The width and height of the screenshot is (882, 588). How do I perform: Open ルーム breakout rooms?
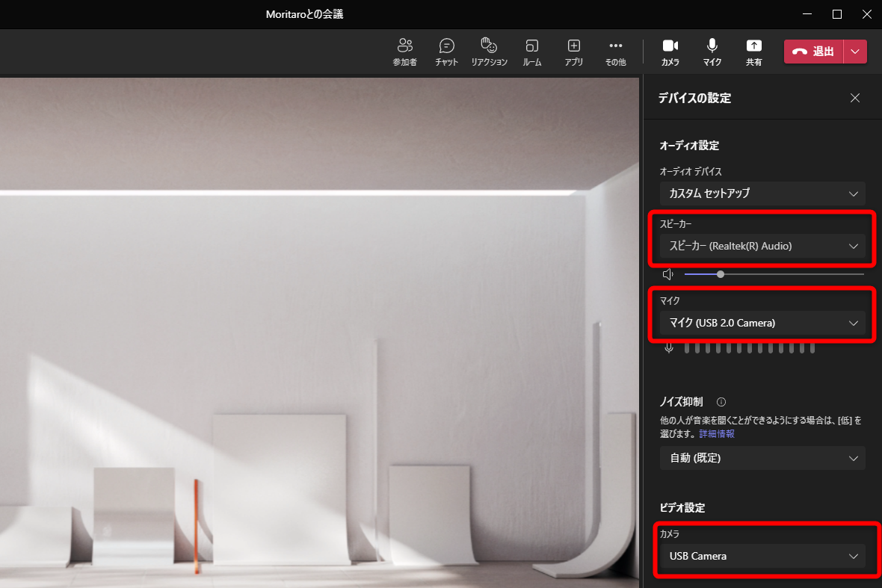point(531,52)
